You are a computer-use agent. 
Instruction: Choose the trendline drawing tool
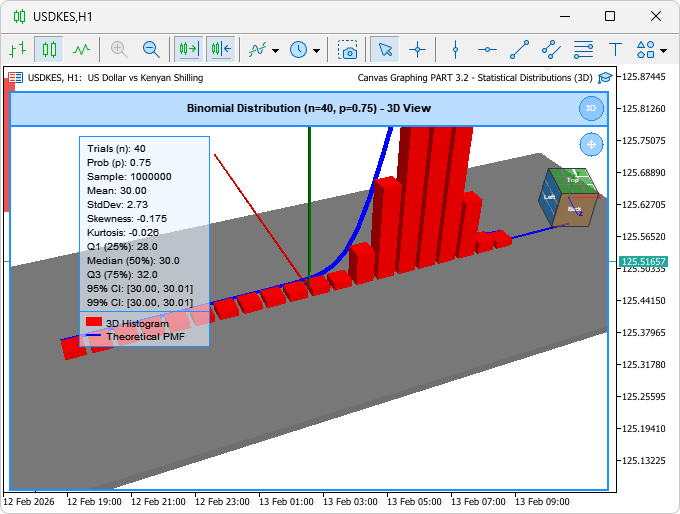(519, 49)
